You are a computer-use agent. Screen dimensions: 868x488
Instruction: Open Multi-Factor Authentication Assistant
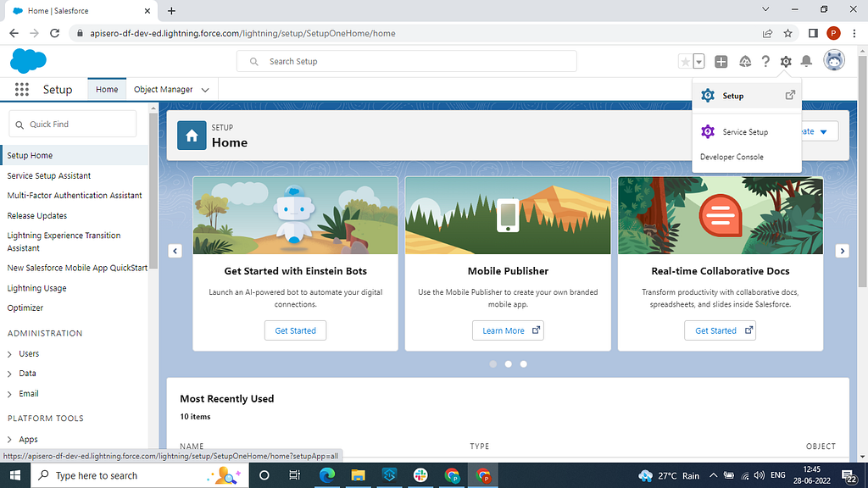coord(75,196)
